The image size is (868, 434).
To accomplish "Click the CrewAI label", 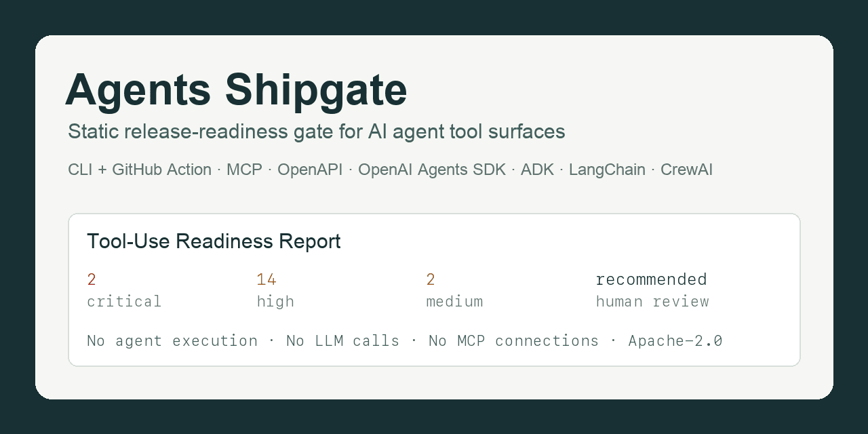I will coord(686,170).
